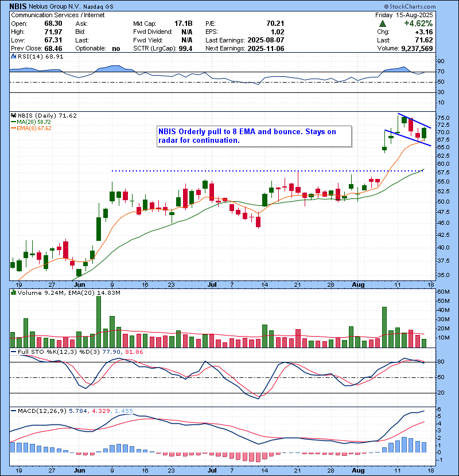
Task: Click the Mkt Cap value 17.1B
Action: 184,24
